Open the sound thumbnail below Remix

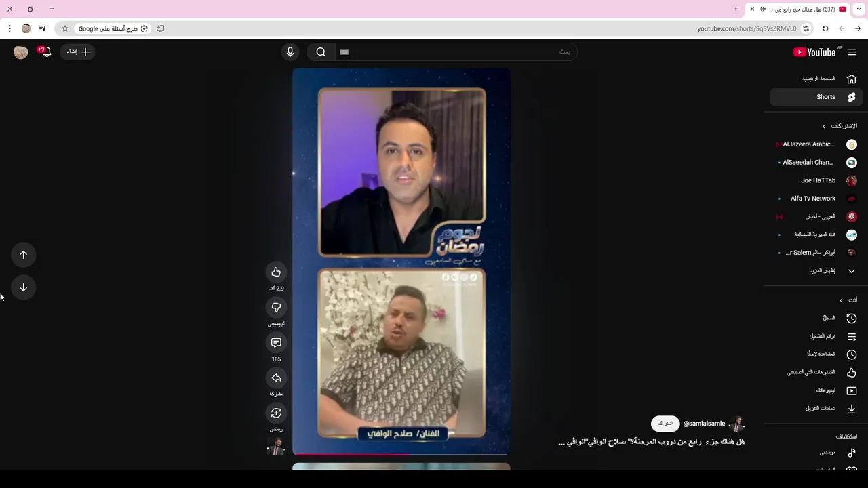point(276,447)
